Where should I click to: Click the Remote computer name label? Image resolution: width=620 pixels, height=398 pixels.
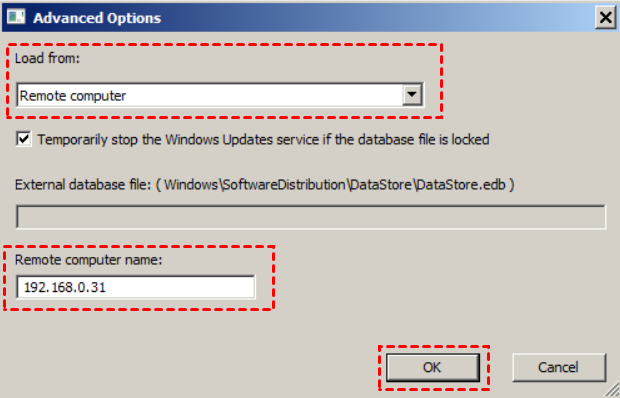click(89, 260)
